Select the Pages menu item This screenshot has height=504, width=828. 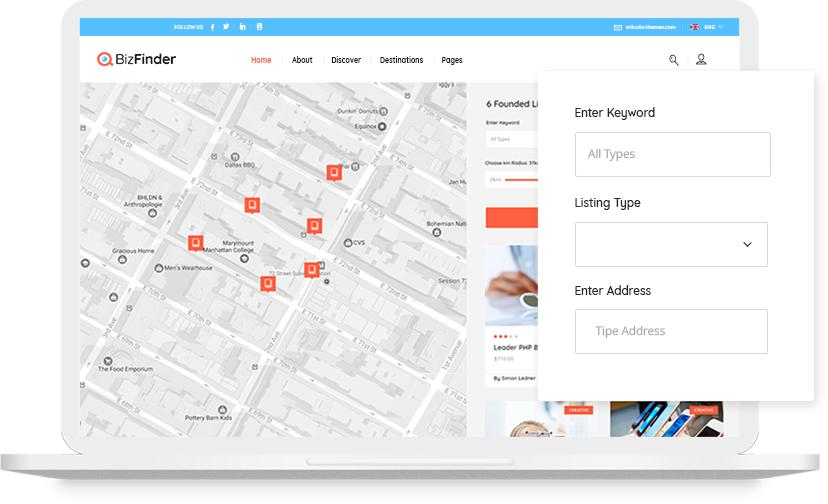[x=452, y=60]
